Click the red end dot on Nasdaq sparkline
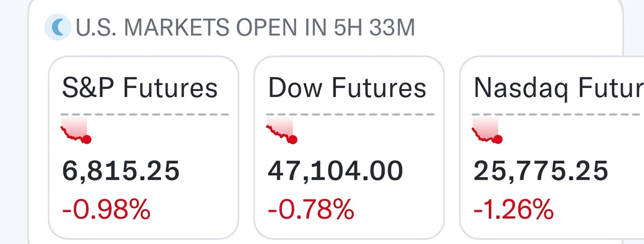Screen dimensions: 644x244 [498, 139]
